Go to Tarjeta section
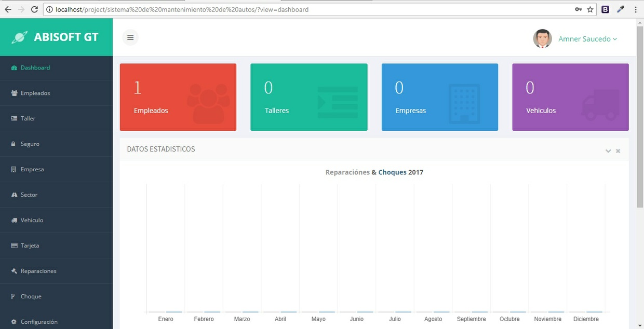Viewport: 644px width, 329px height. (56, 246)
